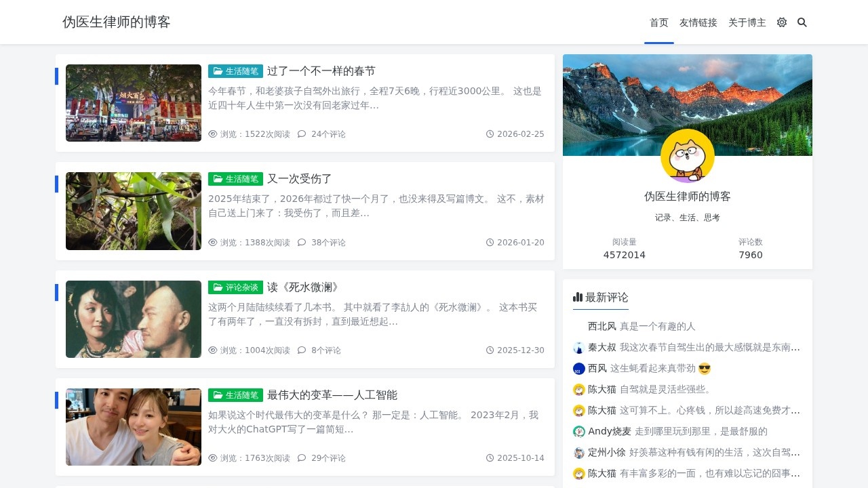
Task: Open post thumbnail for 最伟大的变革——人工智能
Action: [x=134, y=427]
